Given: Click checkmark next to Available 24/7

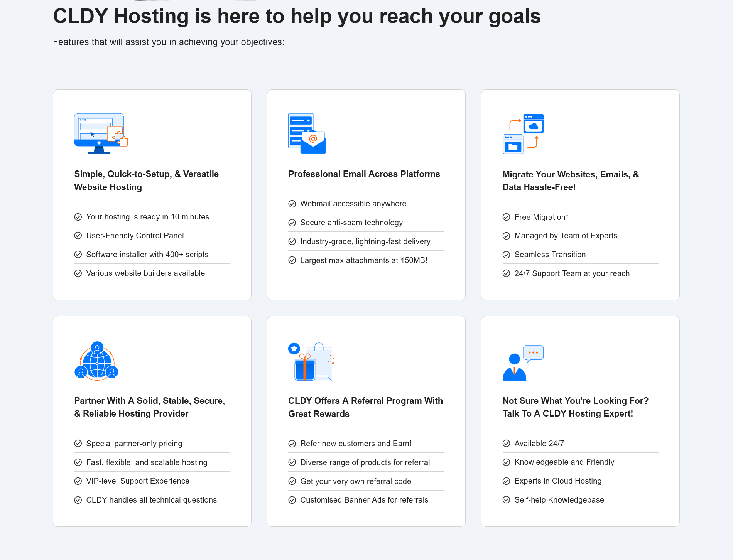Looking at the screenshot, I should point(506,444).
